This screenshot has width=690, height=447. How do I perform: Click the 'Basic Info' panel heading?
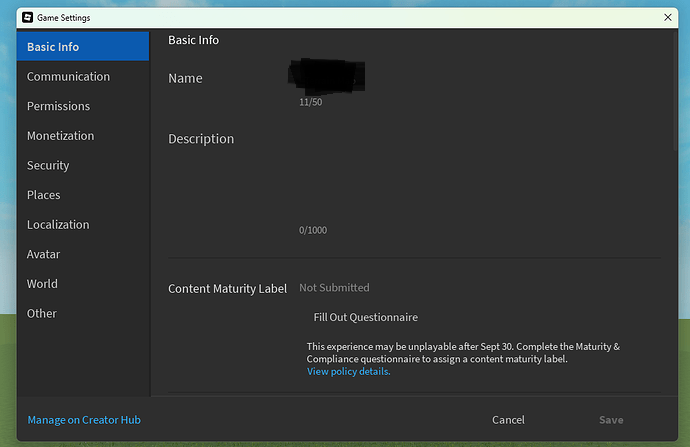click(x=194, y=40)
